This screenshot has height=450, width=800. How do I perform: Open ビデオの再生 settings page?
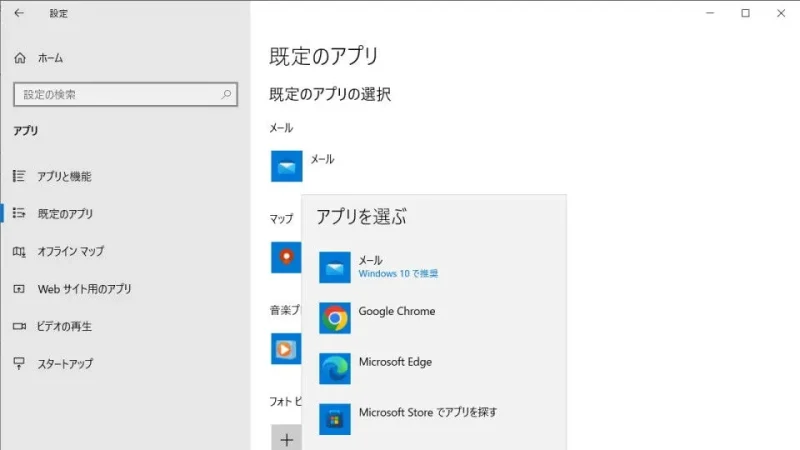click(x=65, y=326)
